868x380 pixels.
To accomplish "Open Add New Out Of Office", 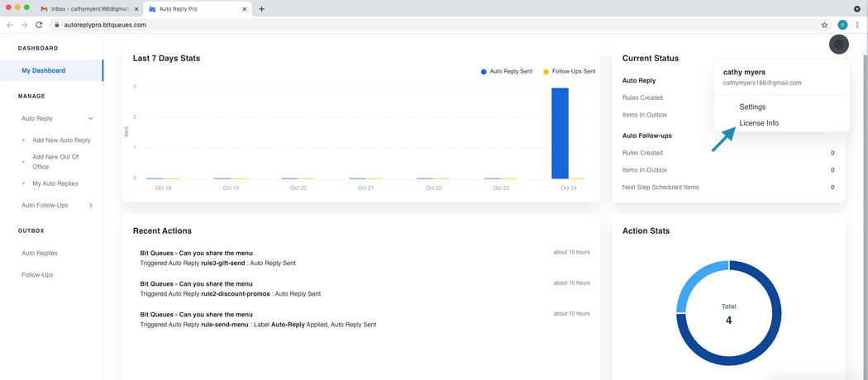I will point(56,162).
